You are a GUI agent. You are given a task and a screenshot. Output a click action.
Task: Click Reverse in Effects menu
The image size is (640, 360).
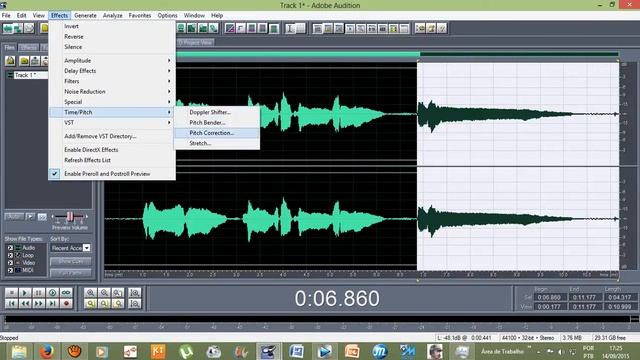[x=112, y=36]
